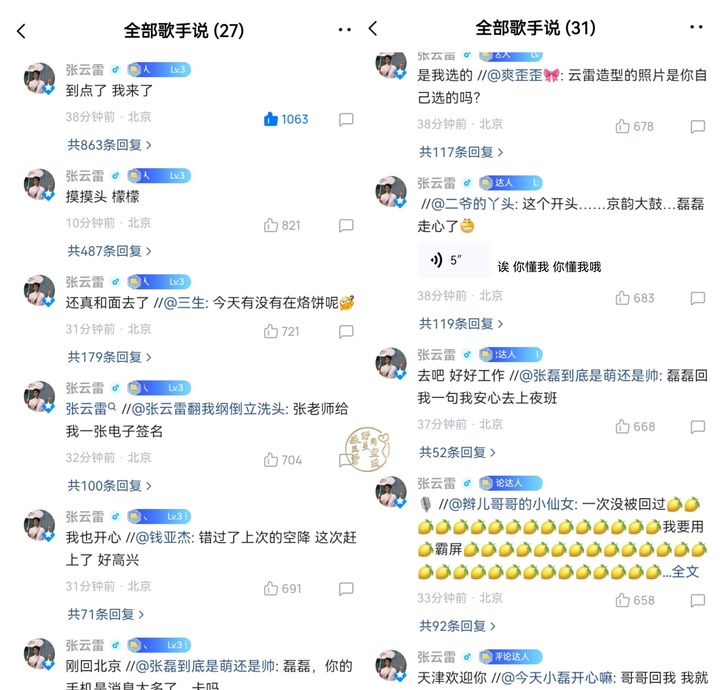720x690 pixels.
Task: Open @三生 user mention link
Action: click(x=184, y=303)
